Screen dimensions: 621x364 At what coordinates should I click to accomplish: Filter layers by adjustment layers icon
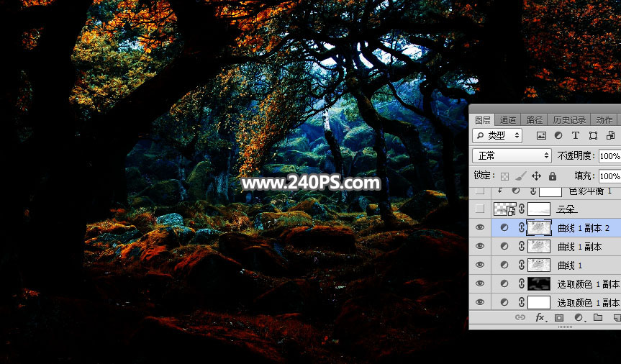point(558,136)
